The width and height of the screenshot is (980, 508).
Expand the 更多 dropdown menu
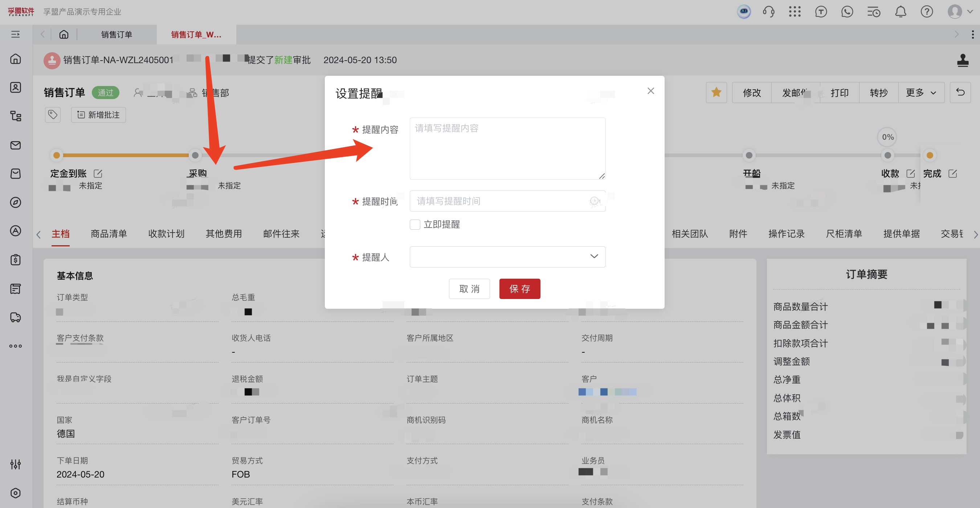click(920, 92)
